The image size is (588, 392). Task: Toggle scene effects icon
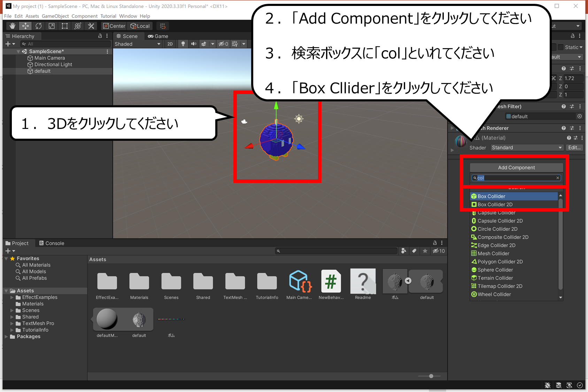(x=204, y=44)
